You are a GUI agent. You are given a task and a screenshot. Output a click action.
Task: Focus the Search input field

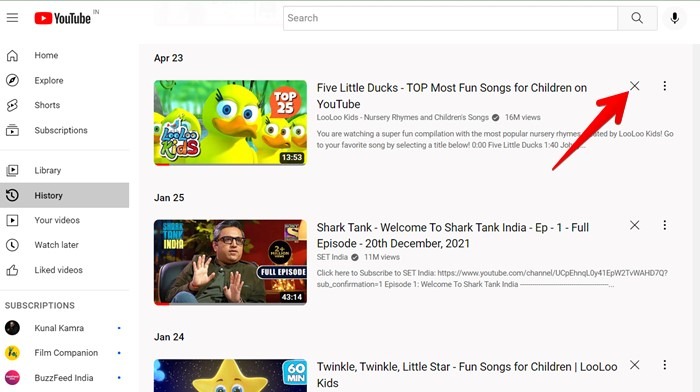(450, 18)
